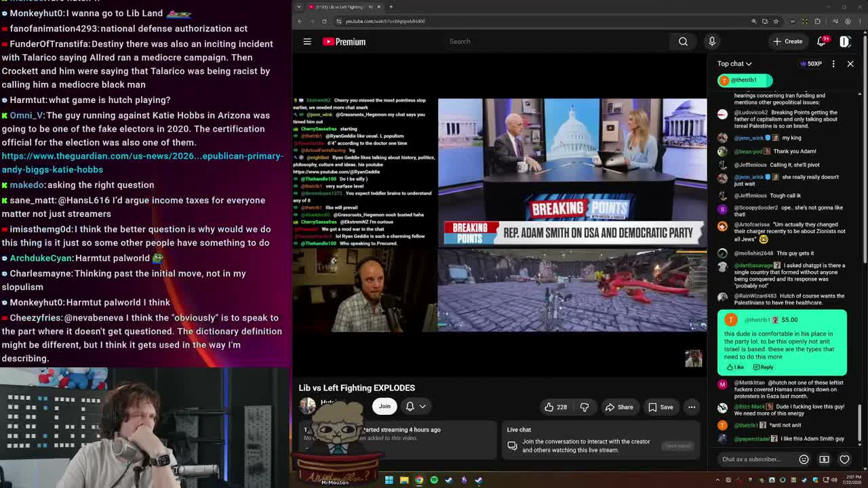Share the livestream

click(x=619, y=407)
